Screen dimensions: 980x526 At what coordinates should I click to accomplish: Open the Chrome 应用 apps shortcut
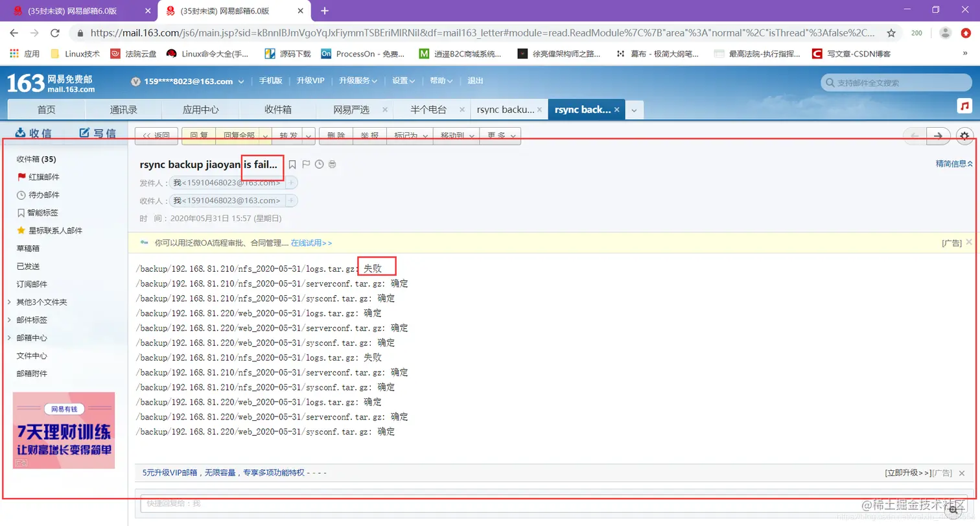click(25, 54)
